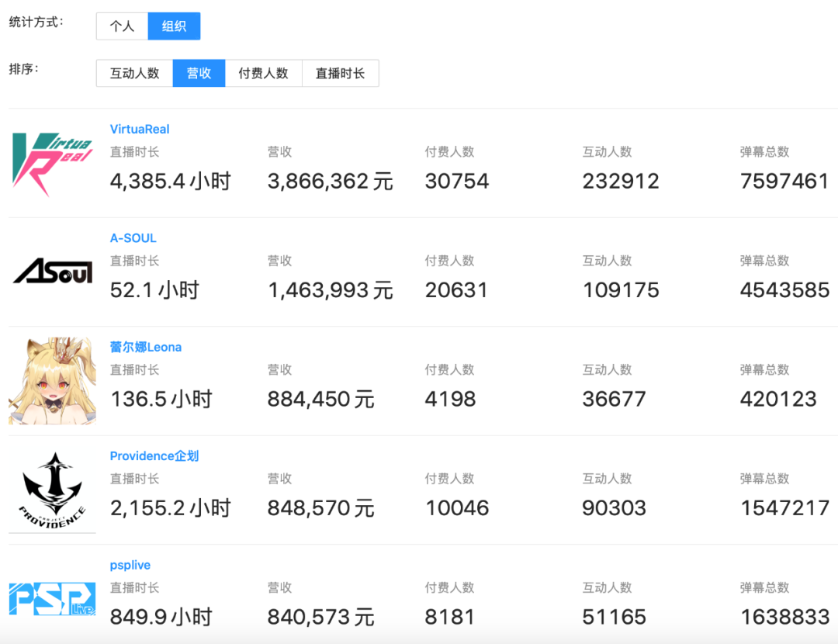Open the A-SOUL organization link
The height and width of the screenshot is (644, 838).
point(133,238)
